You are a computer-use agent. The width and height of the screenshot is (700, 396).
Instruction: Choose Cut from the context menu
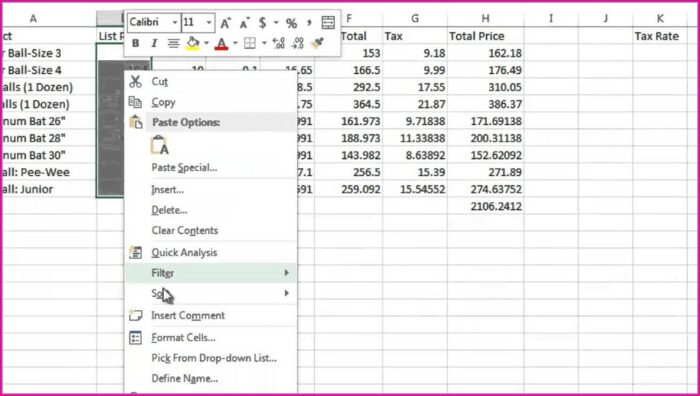coord(210,82)
